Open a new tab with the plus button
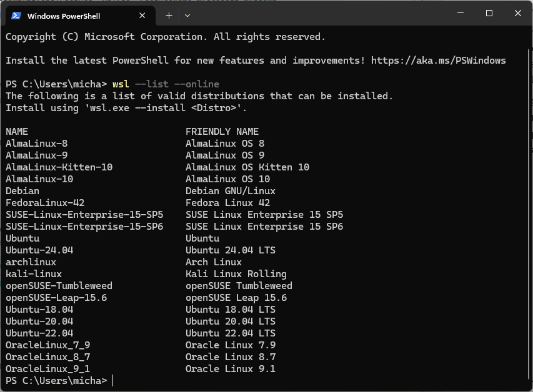533x392 pixels. (169, 14)
